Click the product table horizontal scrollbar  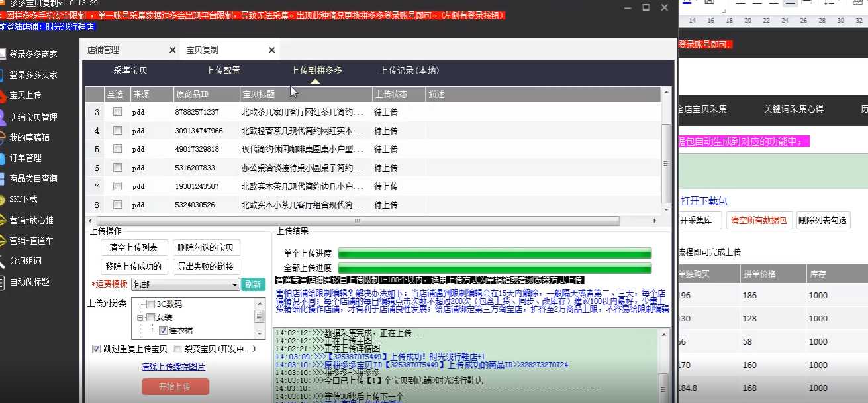click(358, 221)
